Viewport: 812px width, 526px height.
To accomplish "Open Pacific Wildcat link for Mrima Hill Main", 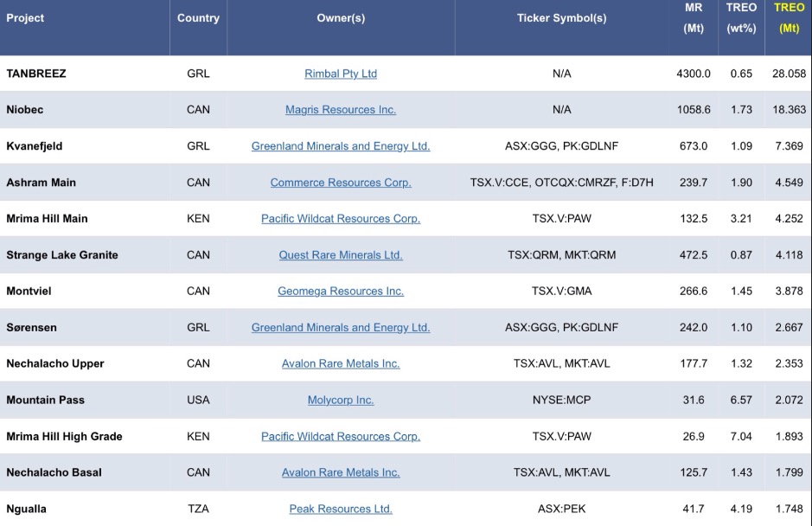I will [341, 219].
